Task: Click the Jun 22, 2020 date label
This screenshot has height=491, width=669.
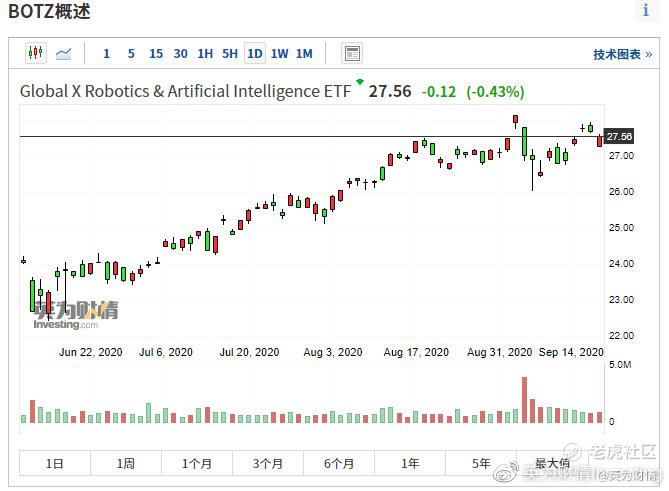Action: pos(90,352)
